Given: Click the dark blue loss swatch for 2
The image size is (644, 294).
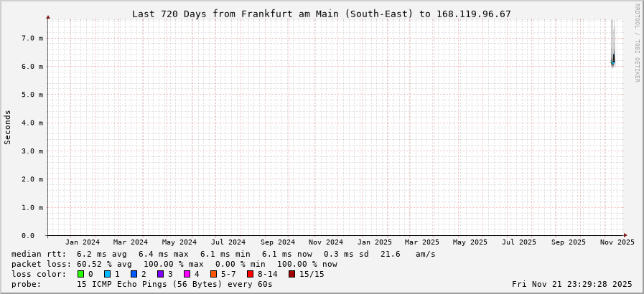Looking at the screenshot, I should click(x=134, y=274).
